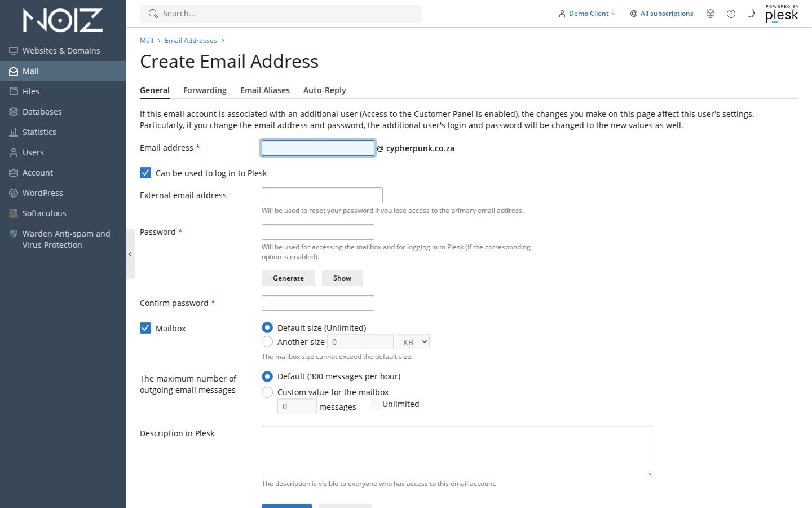Click the icon left of the help icon
This screenshot has width=812, height=508.
[710, 14]
